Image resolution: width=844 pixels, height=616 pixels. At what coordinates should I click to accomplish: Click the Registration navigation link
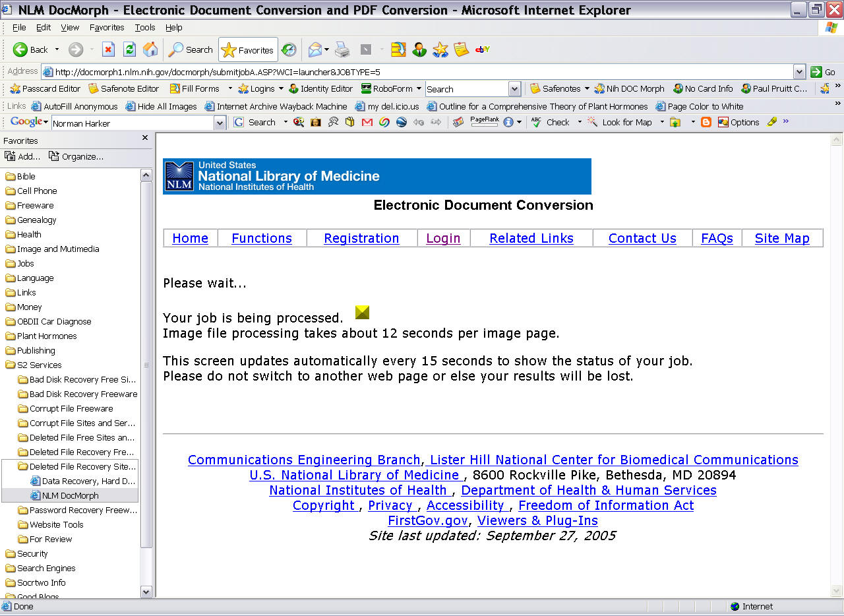tap(361, 238)
